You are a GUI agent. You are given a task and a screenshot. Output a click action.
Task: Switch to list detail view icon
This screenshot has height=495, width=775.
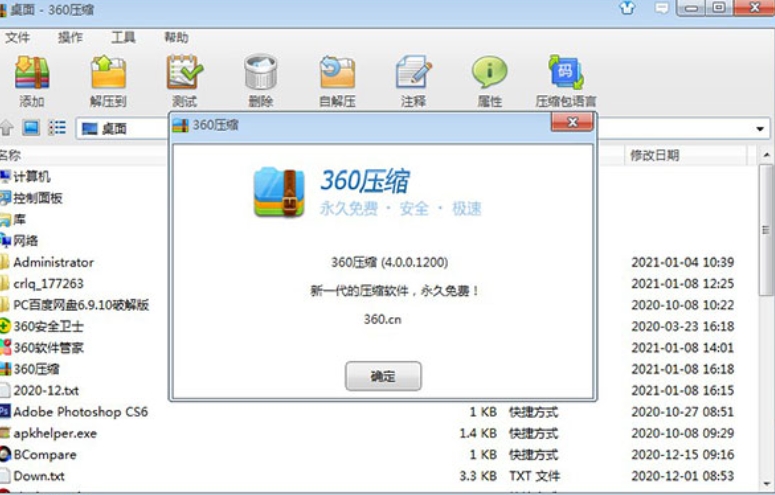[x=57, y=128]
